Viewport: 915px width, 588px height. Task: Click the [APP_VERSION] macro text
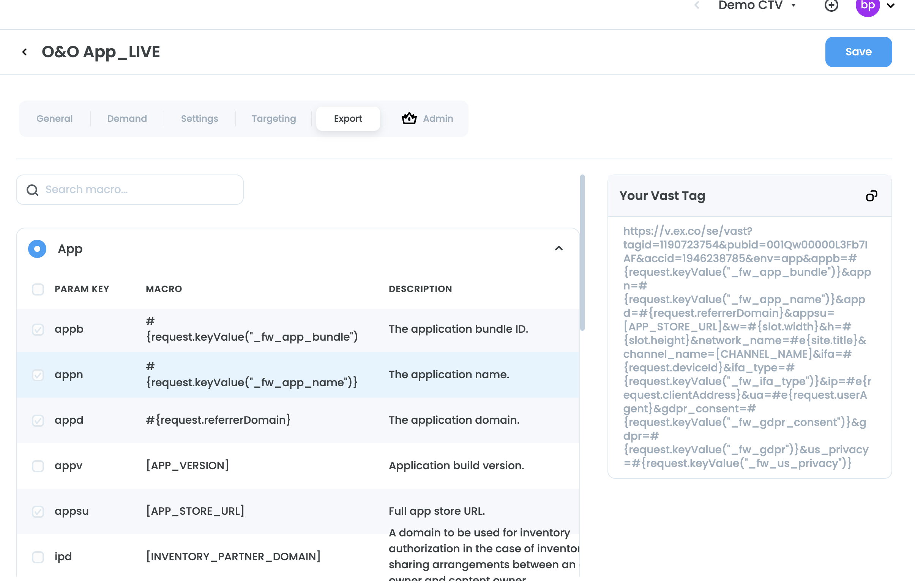click(x=188, y=466)
